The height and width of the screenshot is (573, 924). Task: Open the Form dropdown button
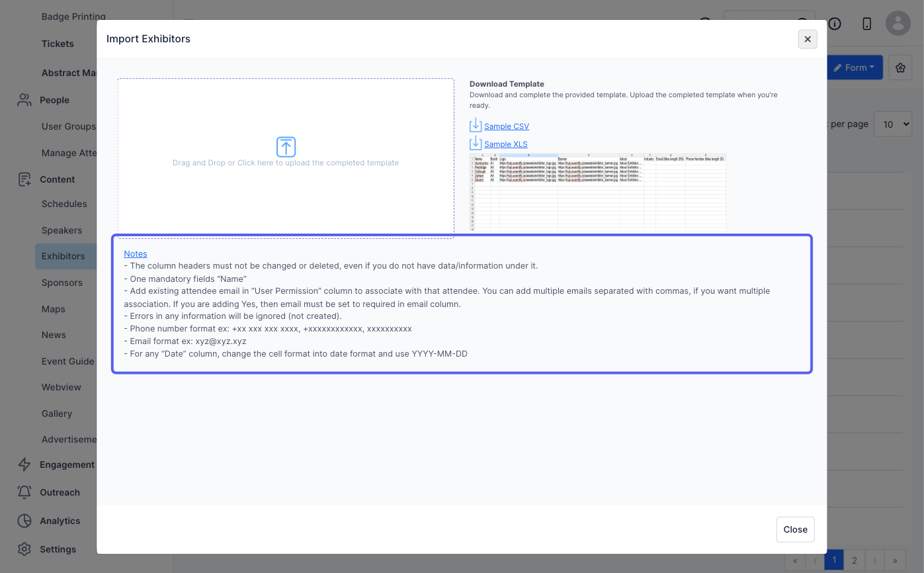coord(855,67)
